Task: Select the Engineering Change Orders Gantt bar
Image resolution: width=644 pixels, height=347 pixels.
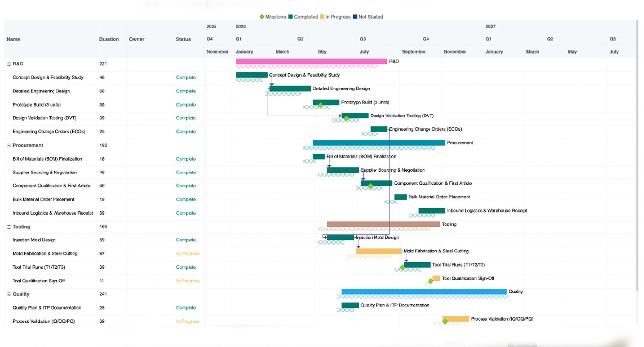Action: [379, 129]
